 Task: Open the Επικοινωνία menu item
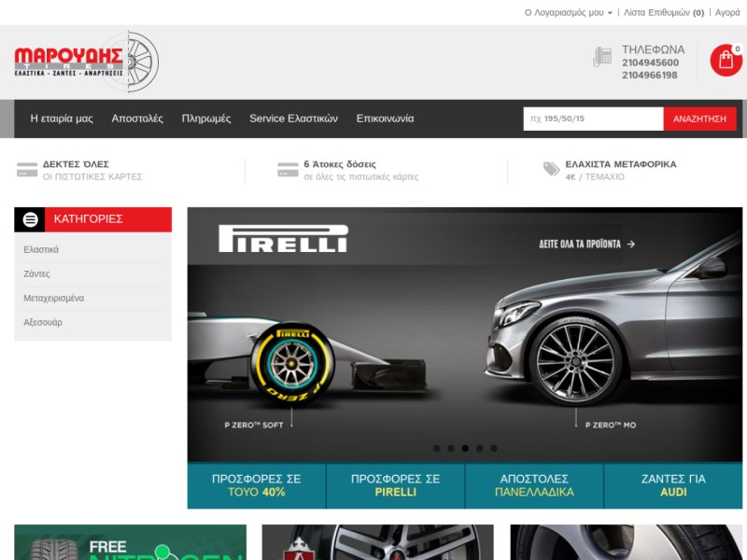pos(385,119)
